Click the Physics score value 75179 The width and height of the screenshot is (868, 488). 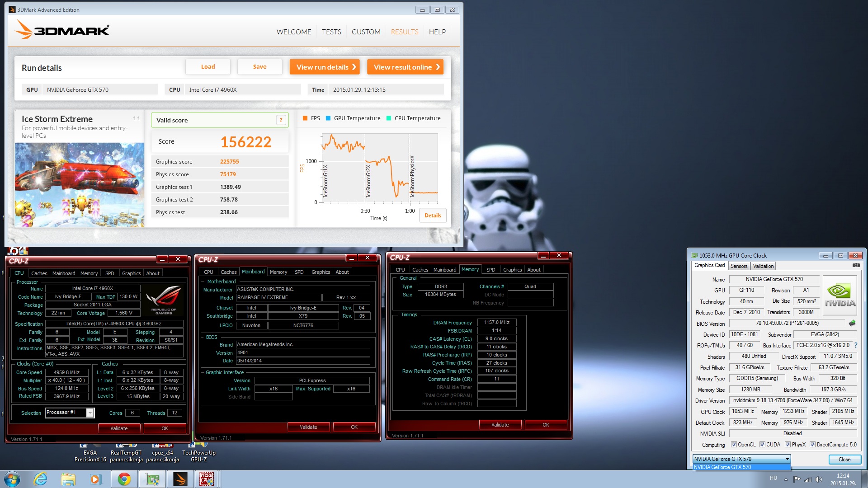228,174
